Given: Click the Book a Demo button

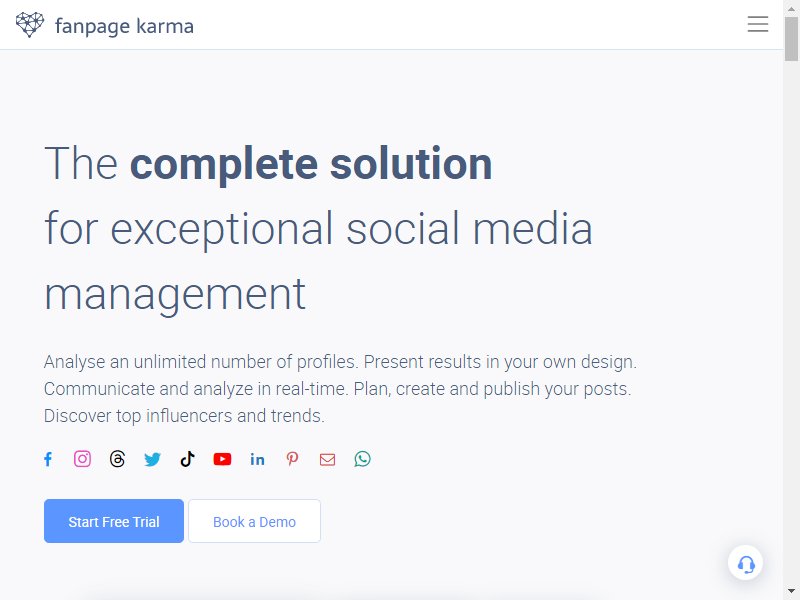Looking at the screenshot, I should click(255, 521).
